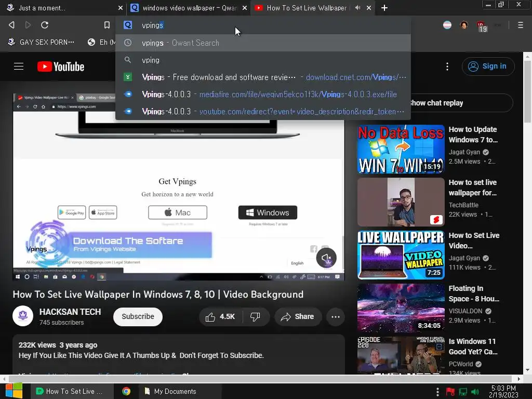Click the YouTube 'Sign in' button

tap(488, 66)
